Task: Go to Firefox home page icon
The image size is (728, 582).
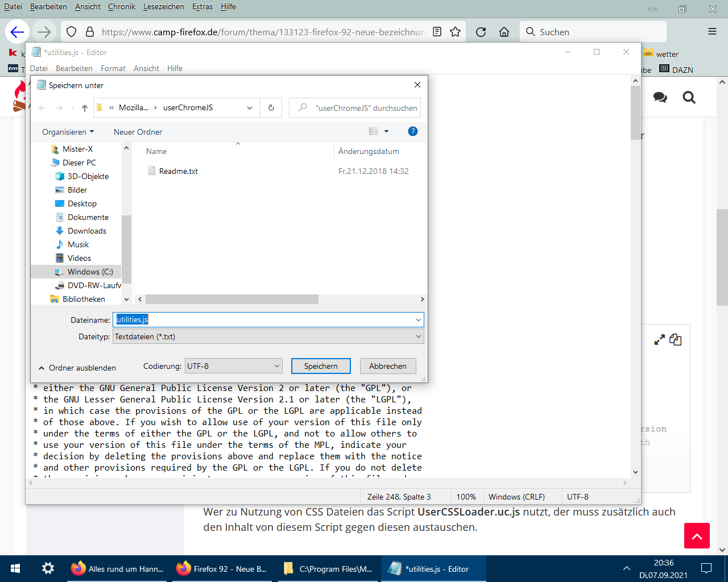Action: click(x=504, y=32)
